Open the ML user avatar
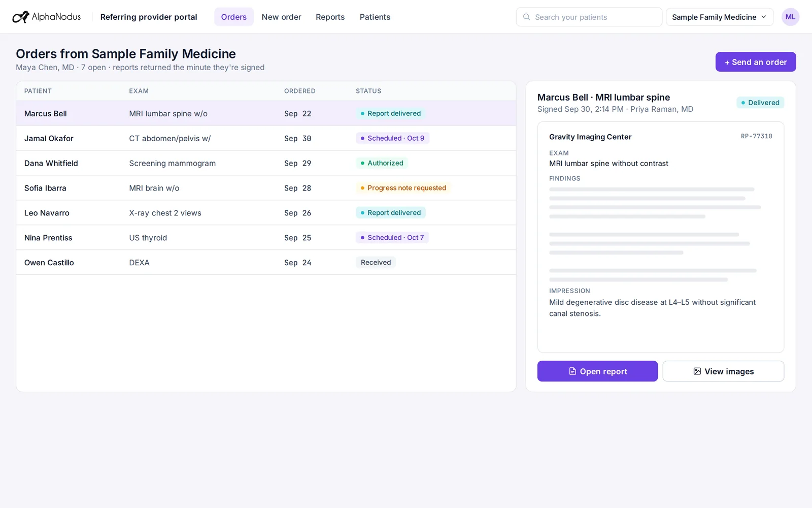 point(790,17)
